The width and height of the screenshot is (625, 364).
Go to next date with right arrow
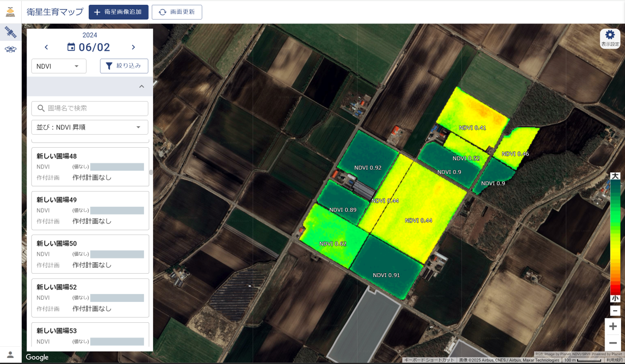[133, 47]
